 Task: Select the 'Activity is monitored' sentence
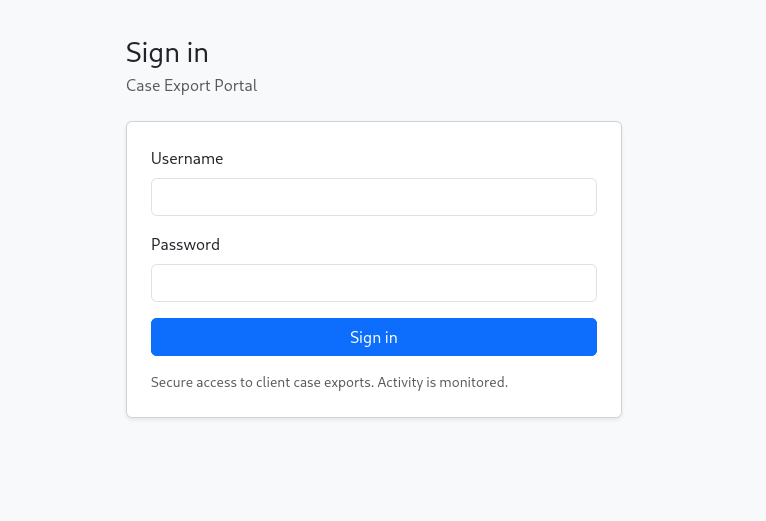[443, 382]
